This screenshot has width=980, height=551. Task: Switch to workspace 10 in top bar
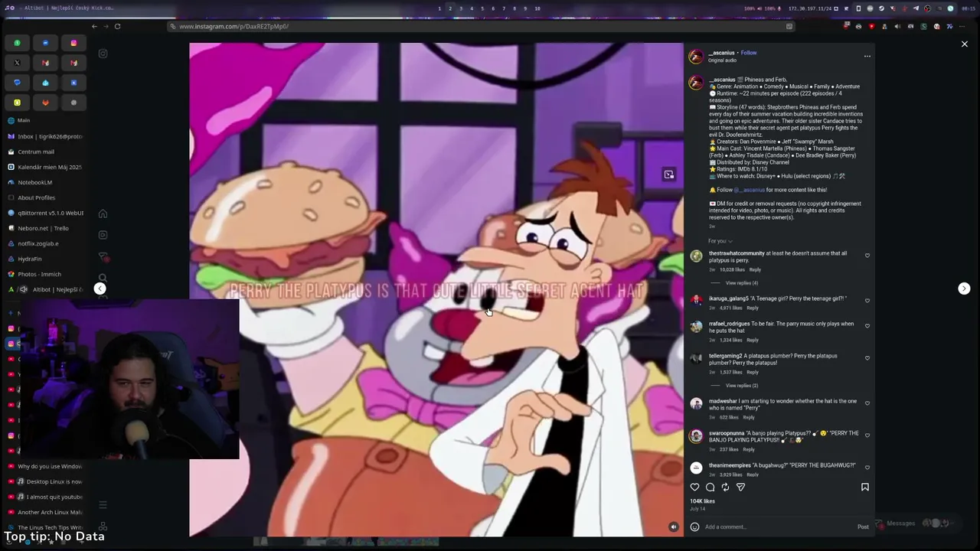tap(537, 8)
